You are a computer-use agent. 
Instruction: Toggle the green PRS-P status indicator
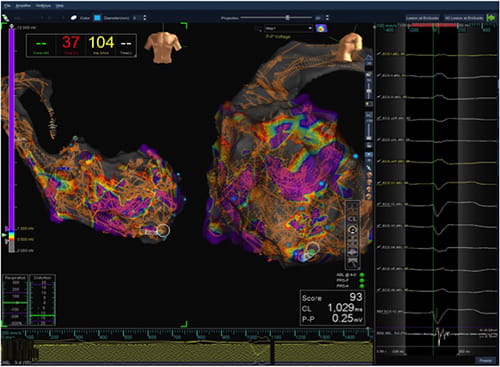click(362, 281)
